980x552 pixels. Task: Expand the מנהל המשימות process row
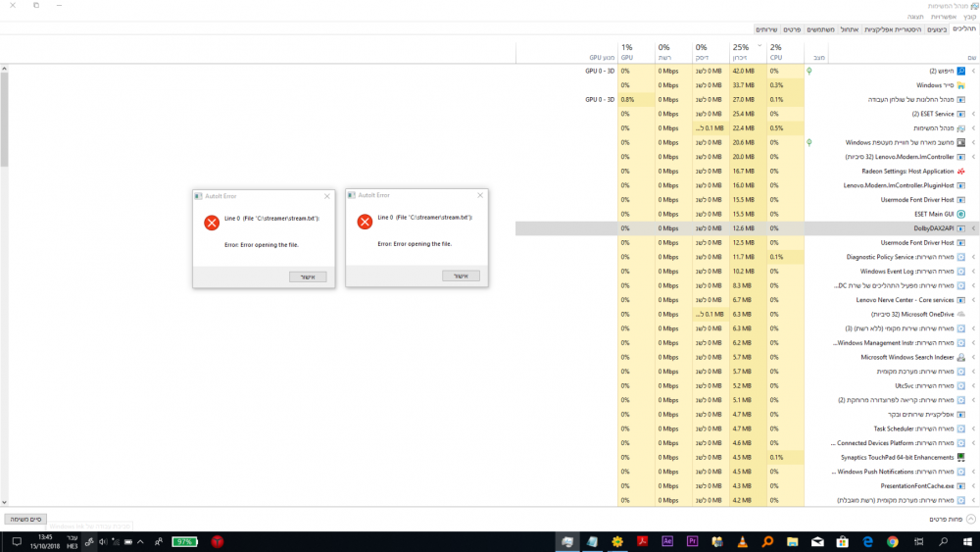click(x=973, y=128)
